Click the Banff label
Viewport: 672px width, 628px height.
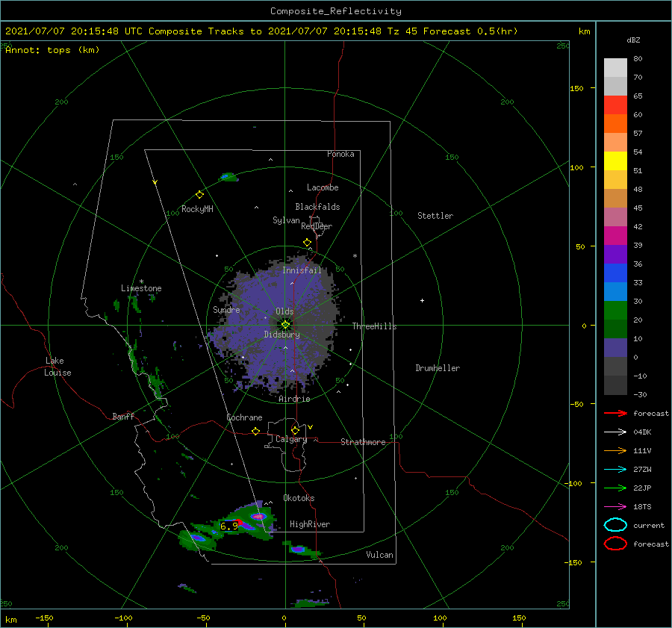coord(123,416)
